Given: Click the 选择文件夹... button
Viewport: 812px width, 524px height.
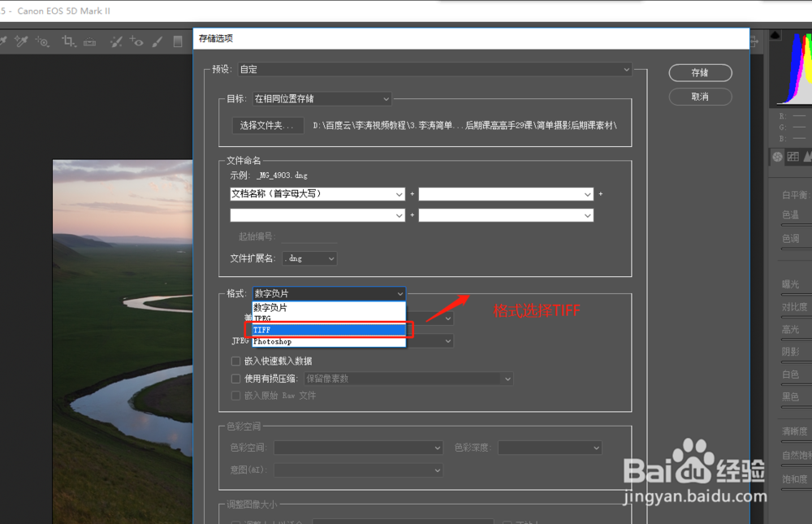Looking at the screenshot, I should pos(267,125).
